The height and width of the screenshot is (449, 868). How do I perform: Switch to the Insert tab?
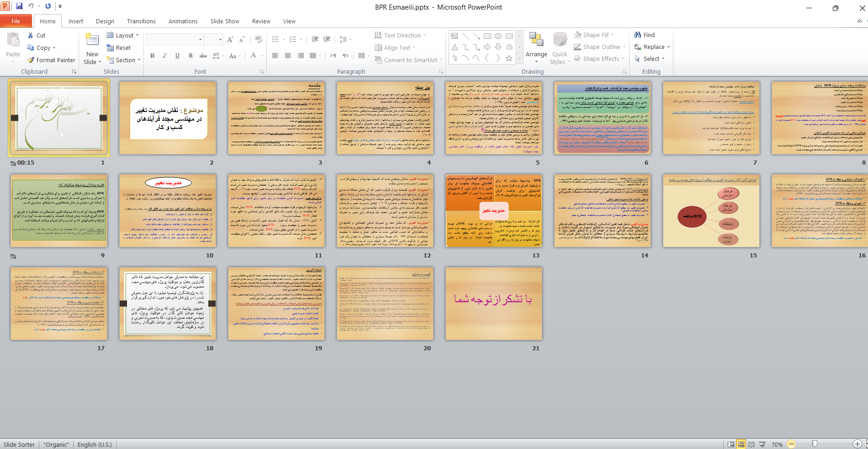pyautogui.click(x=76, y=21)
